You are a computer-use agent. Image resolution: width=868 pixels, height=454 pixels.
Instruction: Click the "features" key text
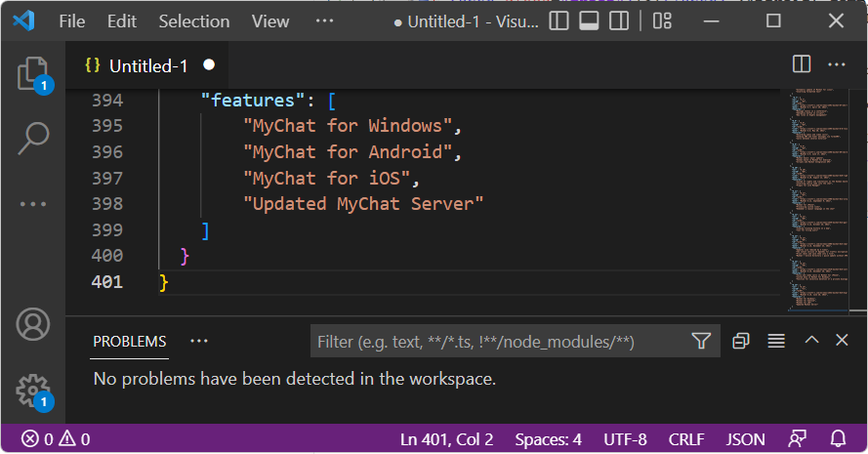(x=253, y=101)
